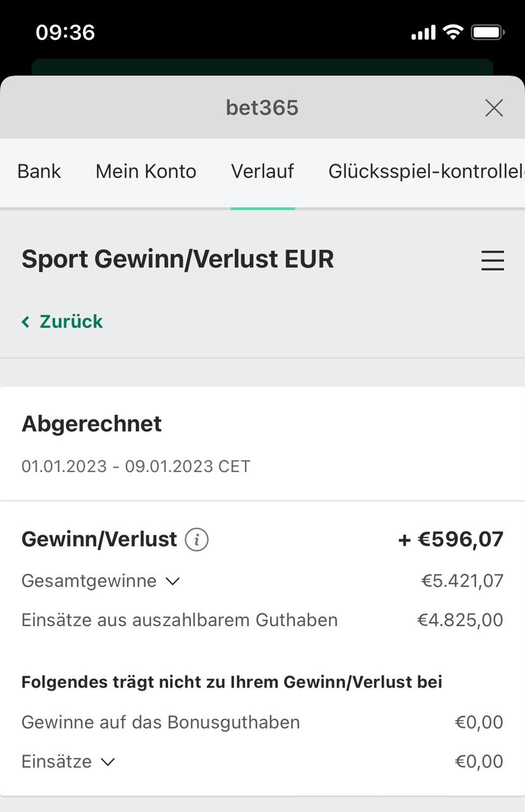Tap the info icon next to Gewinn/Verlust

coord(197,540)
